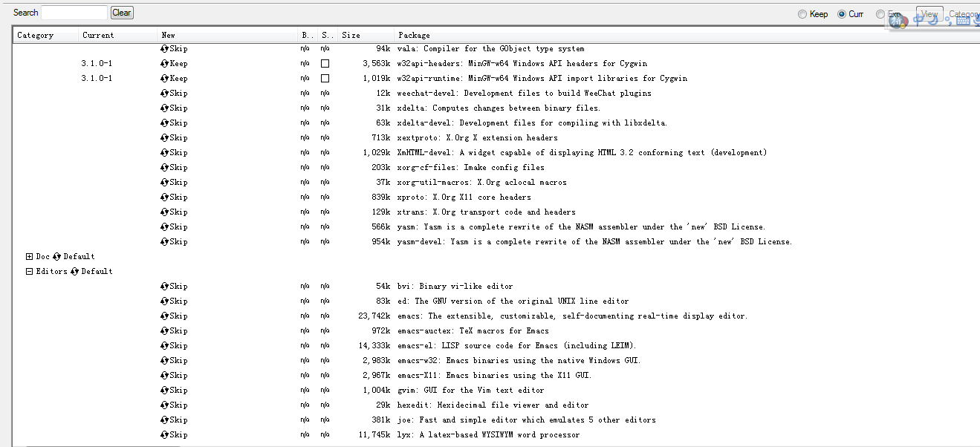Click the Package column header

pyautogui.click(x=687, y=35)
